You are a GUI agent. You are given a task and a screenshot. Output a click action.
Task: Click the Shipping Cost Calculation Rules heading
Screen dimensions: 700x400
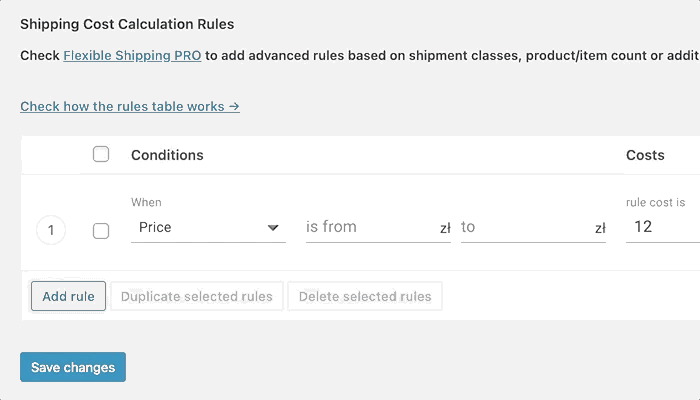pos(126,23)
